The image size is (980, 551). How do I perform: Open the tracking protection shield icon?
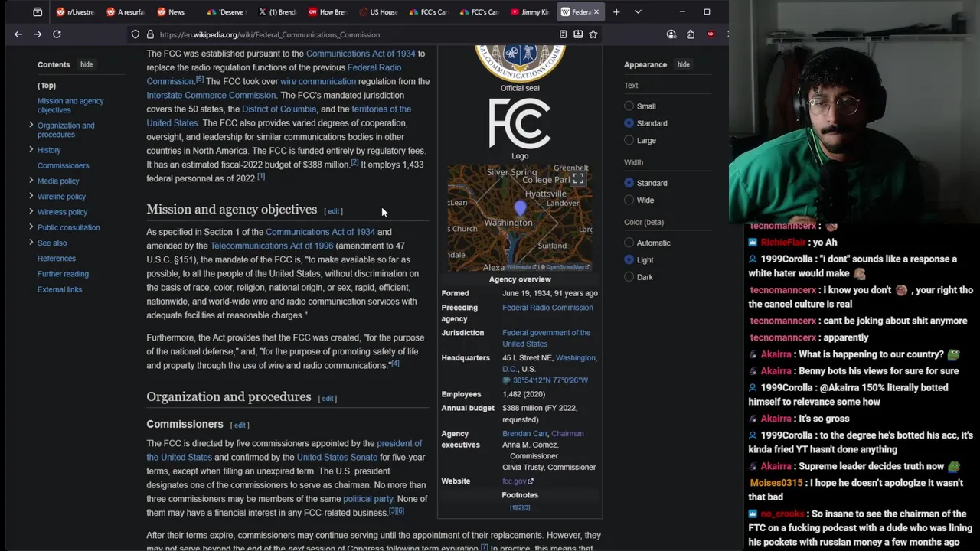click(x=136, y=34)
